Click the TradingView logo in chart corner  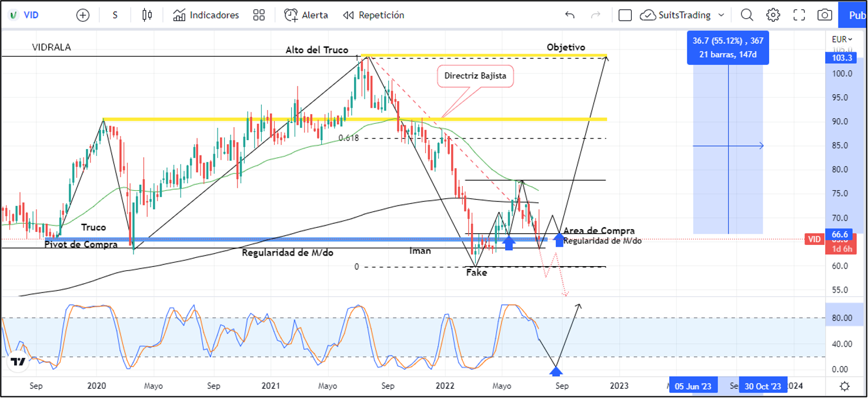coord(18,361)
